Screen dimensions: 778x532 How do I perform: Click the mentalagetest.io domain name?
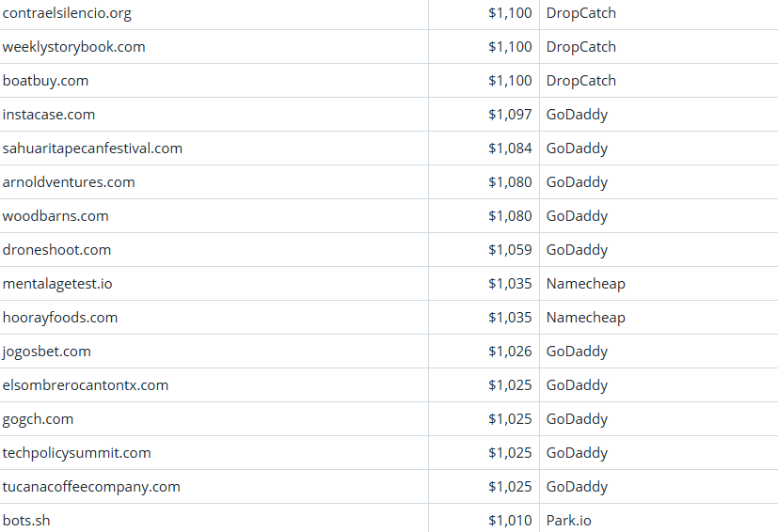(57, 284)
